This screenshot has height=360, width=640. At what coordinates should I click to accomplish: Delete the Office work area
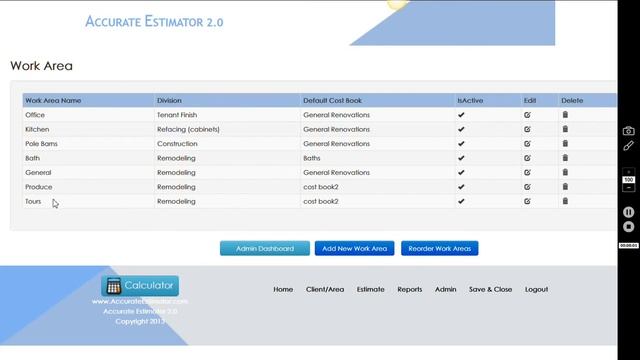pyautogui.click(x=565, y=115)
